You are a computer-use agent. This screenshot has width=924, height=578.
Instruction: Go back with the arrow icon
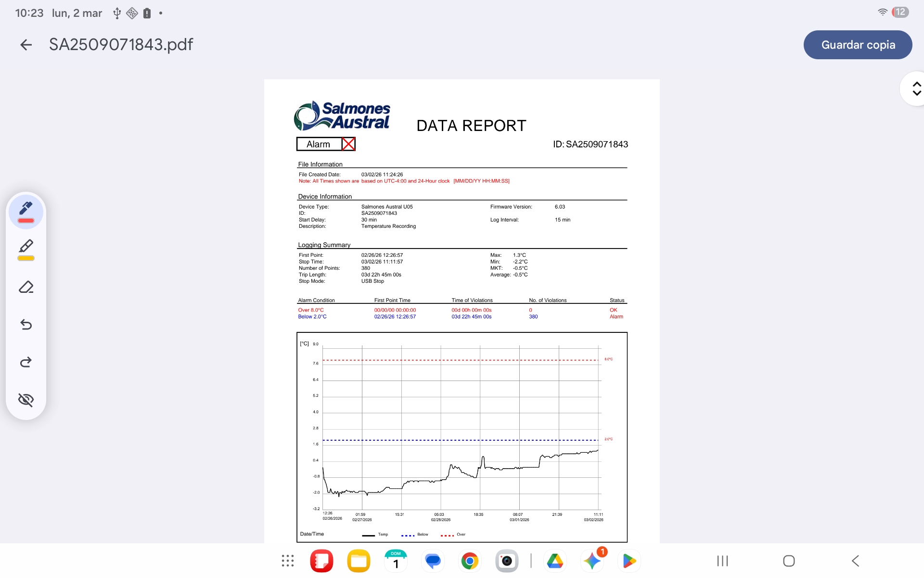(26, 45)
